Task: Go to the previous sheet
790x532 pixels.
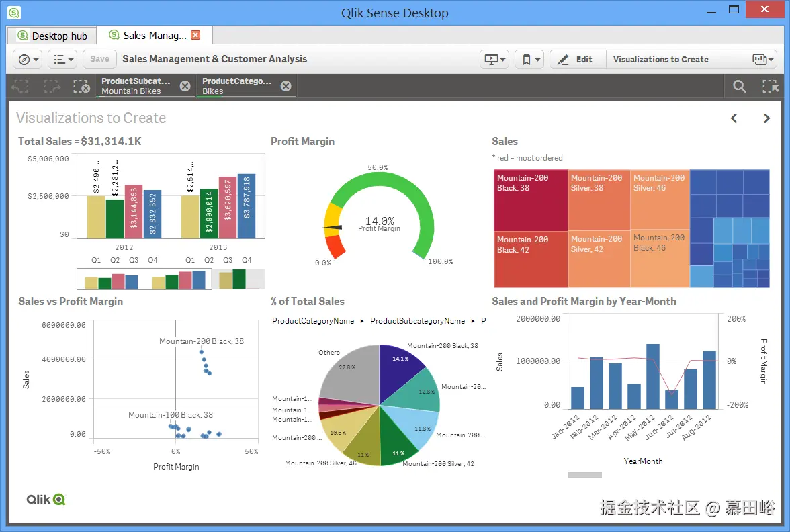Action: [x=734, y=118]
